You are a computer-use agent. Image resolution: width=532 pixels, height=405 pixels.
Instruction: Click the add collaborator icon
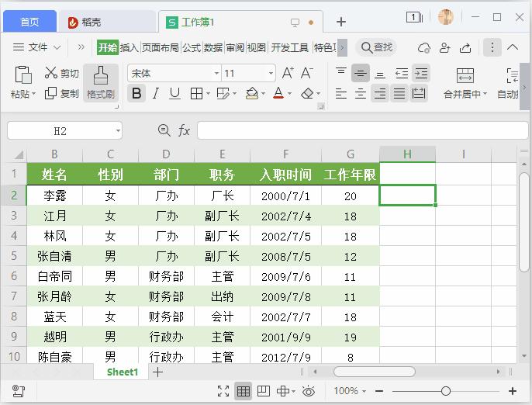pos(444,48)
